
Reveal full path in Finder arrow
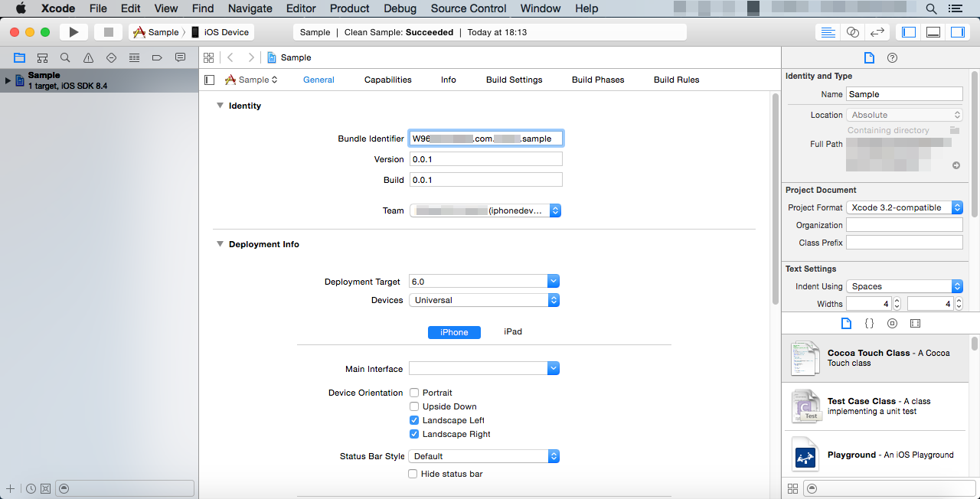tap(956, 165)
